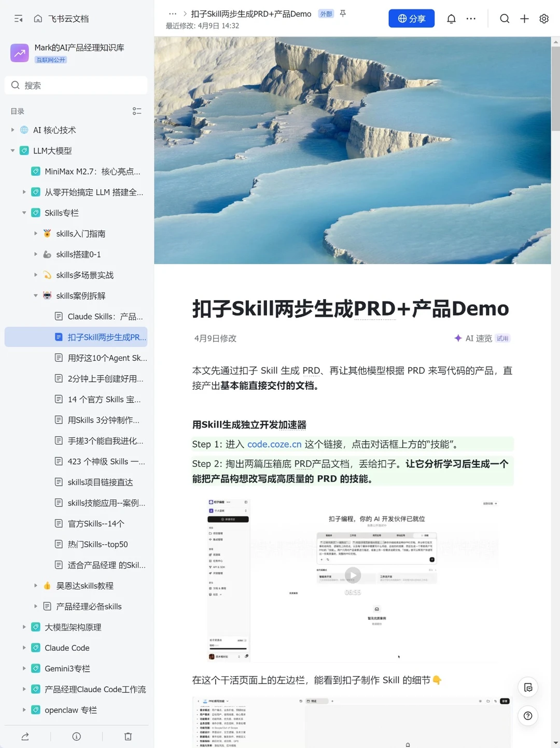Expand the Gemini3专栏 node
The height and width of the screenshot is (748, 560).
click(x=24, y=669)
